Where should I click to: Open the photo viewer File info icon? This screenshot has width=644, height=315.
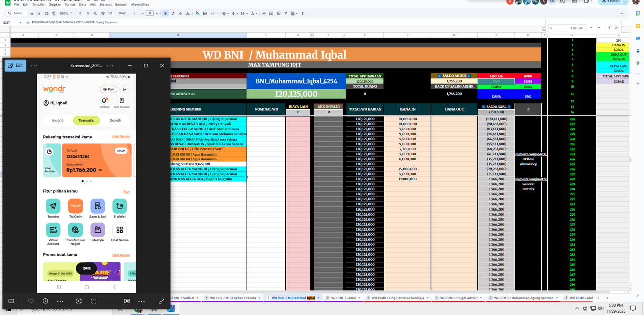coord(45,301)
